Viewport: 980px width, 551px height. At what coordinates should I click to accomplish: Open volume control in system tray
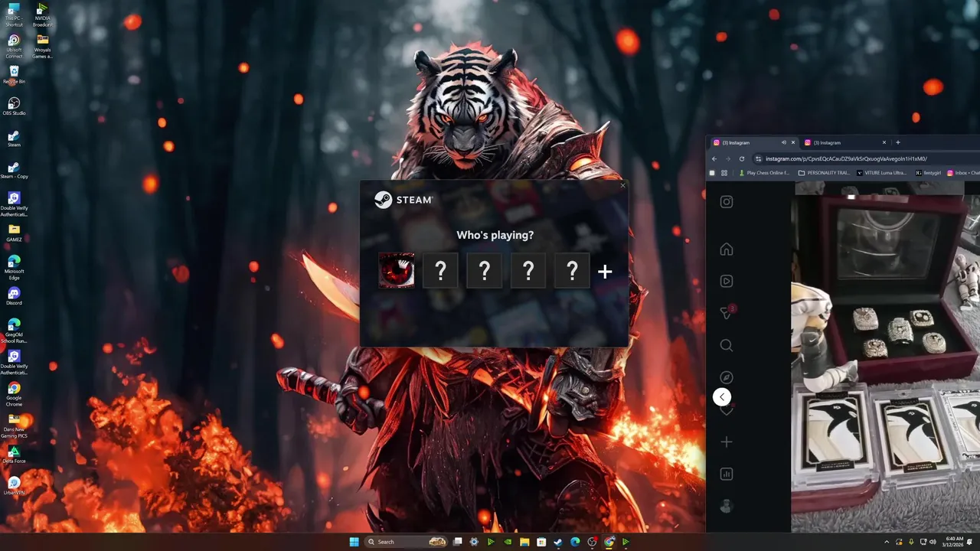[x=933, y=542]
